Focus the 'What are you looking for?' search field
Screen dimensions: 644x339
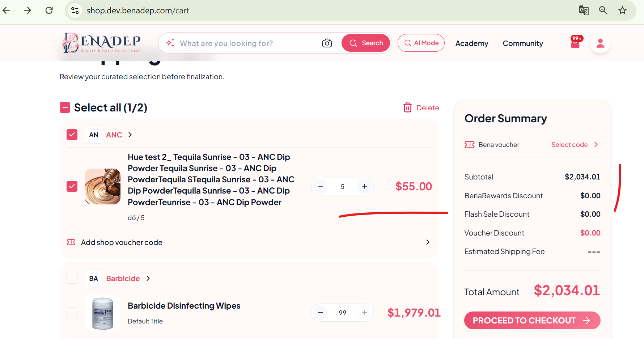(249, 43)
